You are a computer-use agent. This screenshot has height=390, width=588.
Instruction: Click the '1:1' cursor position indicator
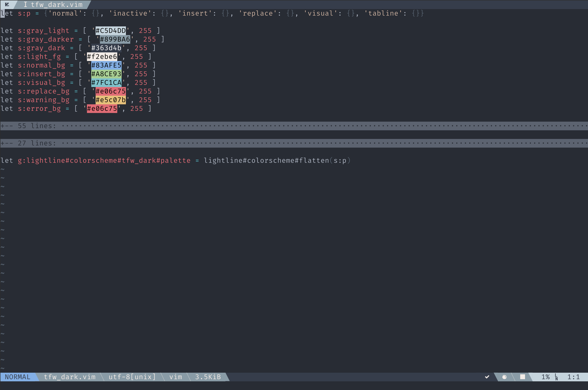[573, 377]
